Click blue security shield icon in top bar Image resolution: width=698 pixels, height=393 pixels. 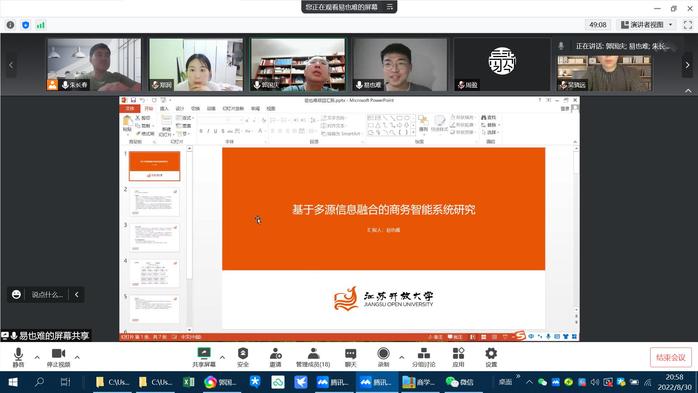pyautogui.click(x=25, y=25)
